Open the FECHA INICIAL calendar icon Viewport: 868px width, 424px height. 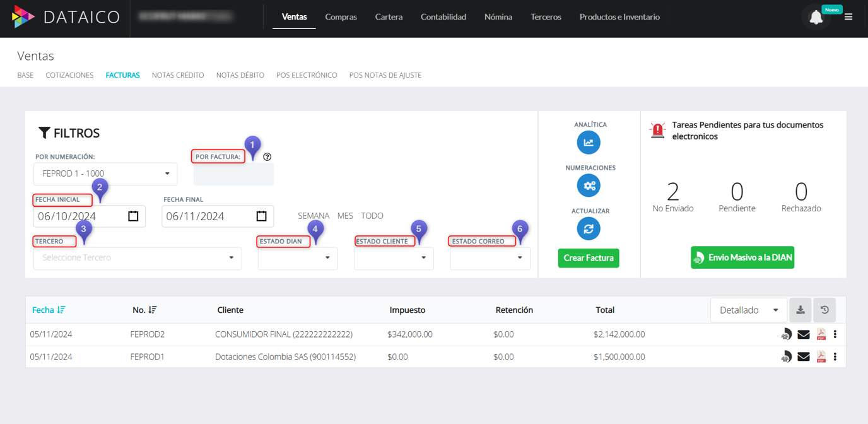tap(133, 215)
